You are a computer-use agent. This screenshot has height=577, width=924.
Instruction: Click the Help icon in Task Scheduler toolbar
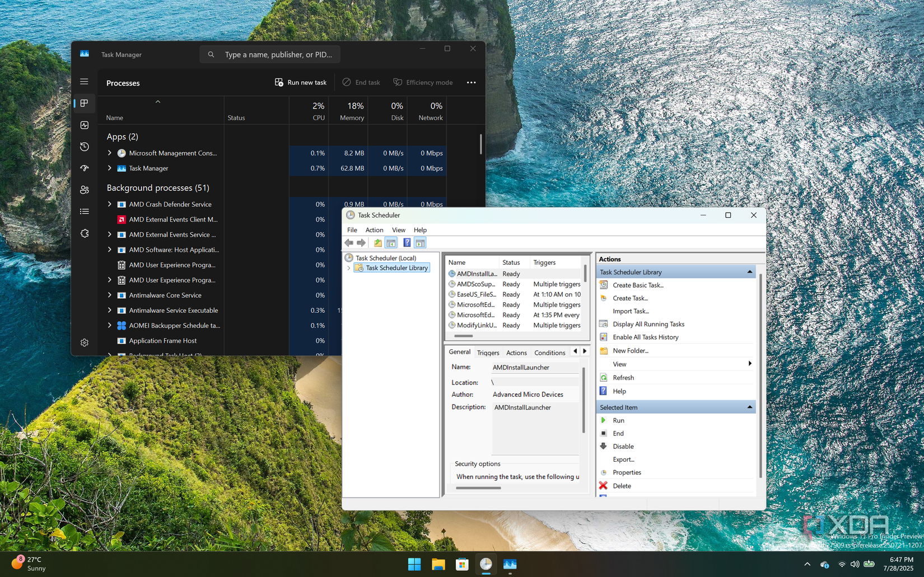(x=407, y=242)
